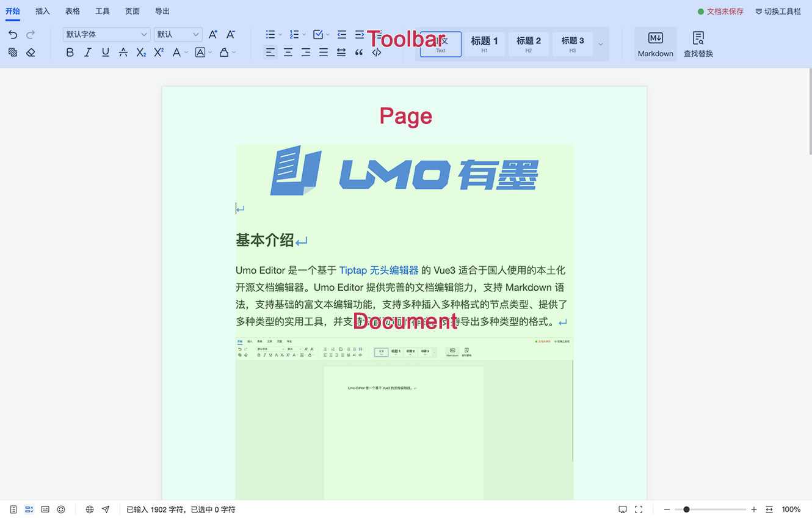The image size is (812, 518).
Task: Fit page width icon beside 100%
Action: 769,509
